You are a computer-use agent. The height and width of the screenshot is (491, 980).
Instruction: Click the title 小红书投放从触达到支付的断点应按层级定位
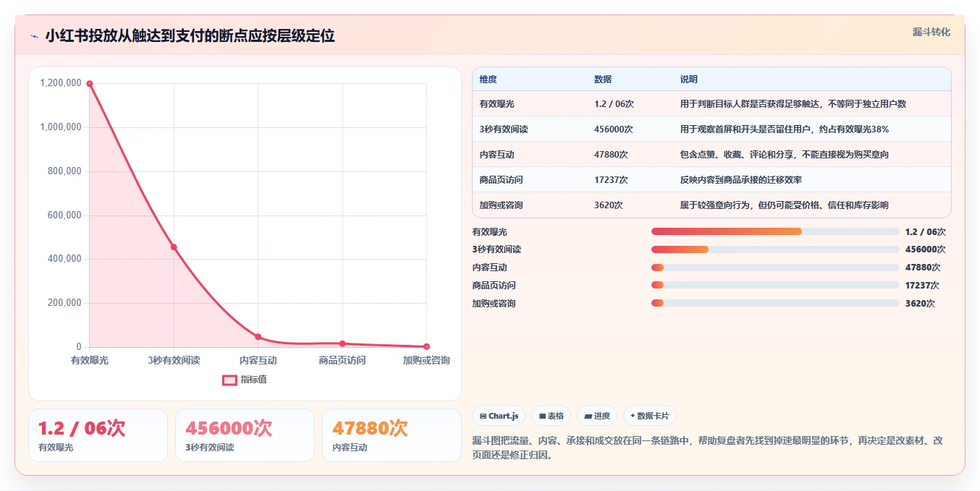tap(190, 36)
